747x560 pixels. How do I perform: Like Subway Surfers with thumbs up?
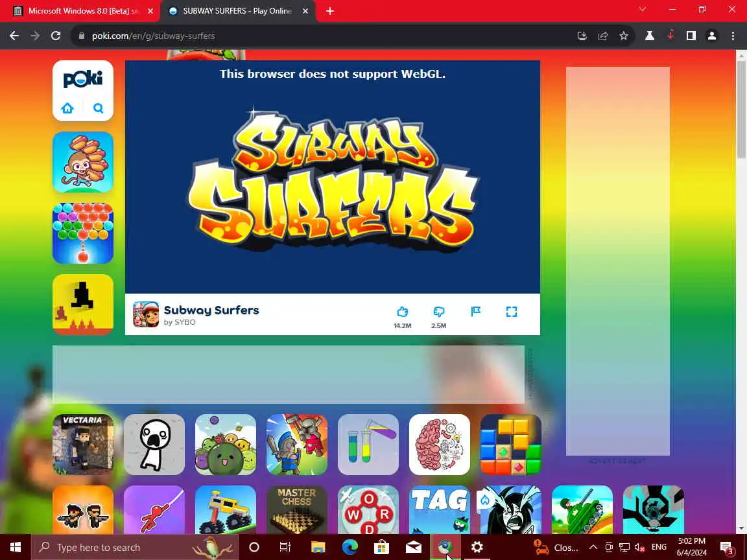click(403, 312)
